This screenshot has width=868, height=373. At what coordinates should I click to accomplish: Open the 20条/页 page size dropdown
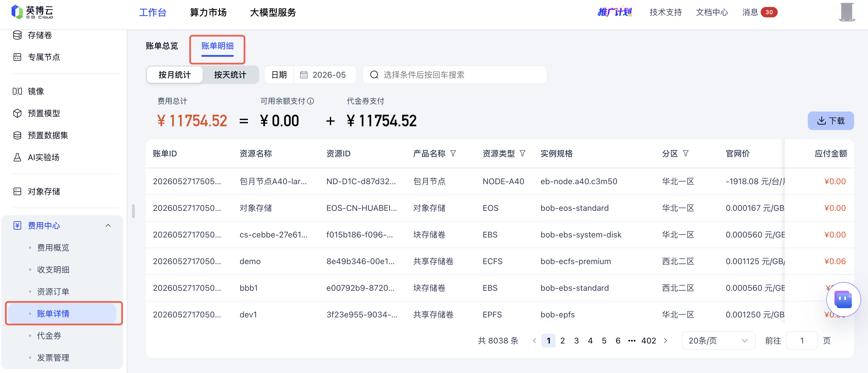click(x=718, y=341)
